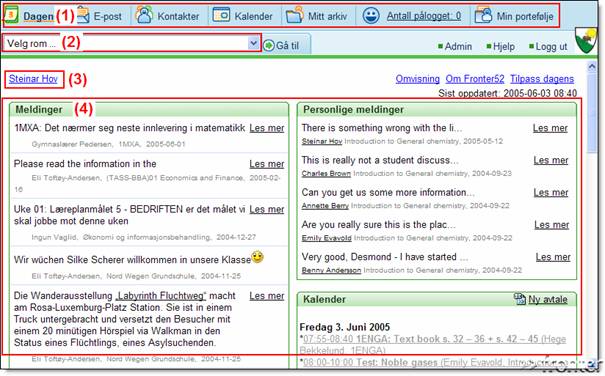Viewport: 605px width, 376px height.
Task: Click Les mer for 'Please read the information'
Action: point(267,164)
